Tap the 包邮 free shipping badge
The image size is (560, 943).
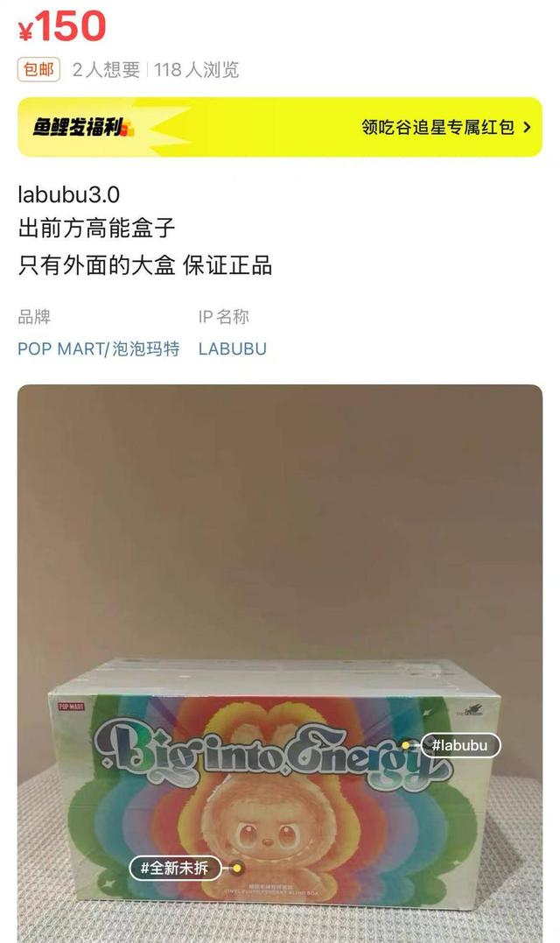point(38,70)
